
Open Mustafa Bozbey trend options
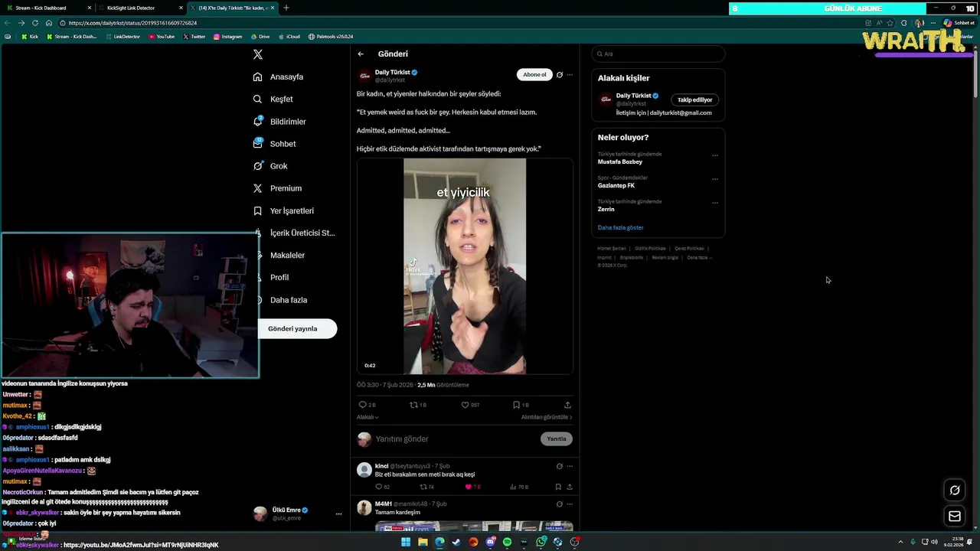(x=715, y=155)
